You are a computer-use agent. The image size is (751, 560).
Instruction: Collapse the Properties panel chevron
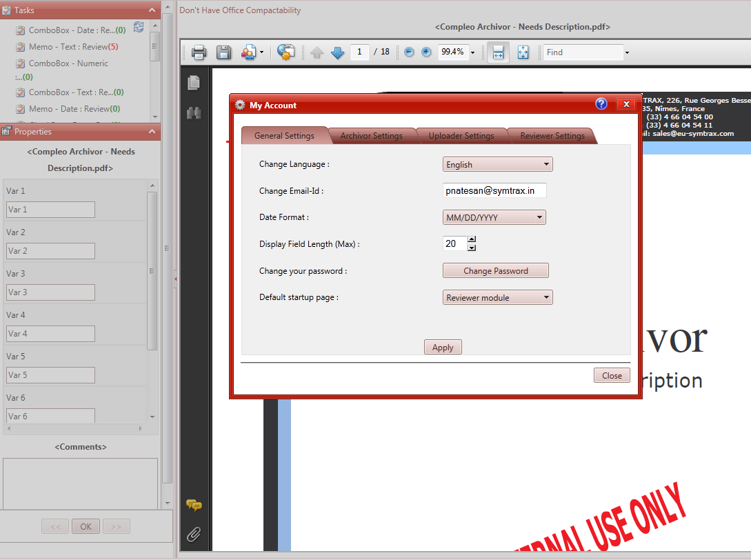[x=152, y=131]
